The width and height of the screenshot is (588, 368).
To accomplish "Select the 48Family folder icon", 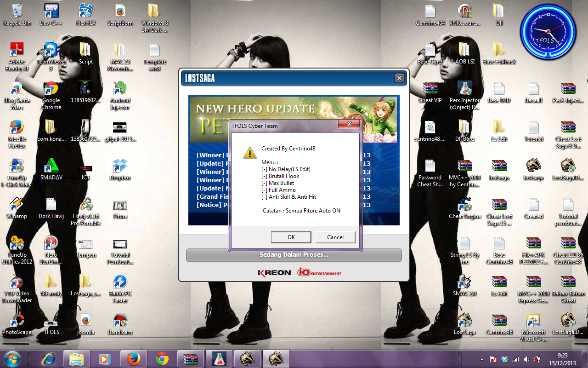I will click(51, 285).
